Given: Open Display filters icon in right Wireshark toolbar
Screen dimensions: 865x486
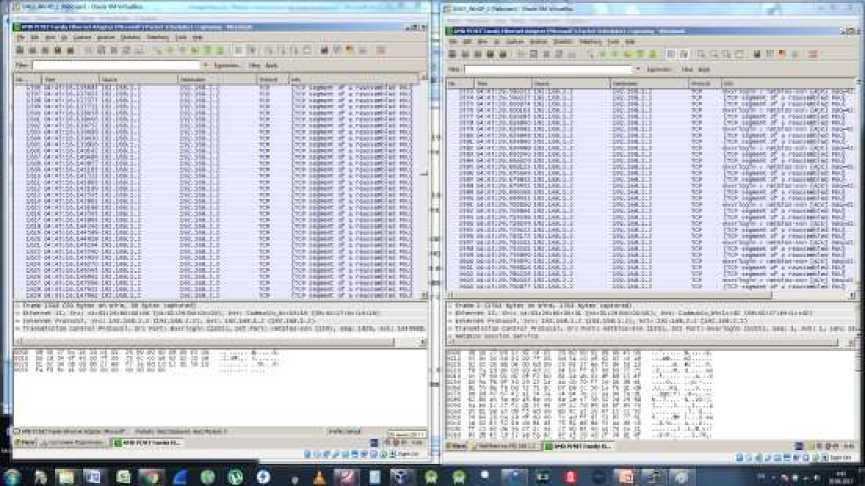Looking at the screenshot, I should point(770,55).
